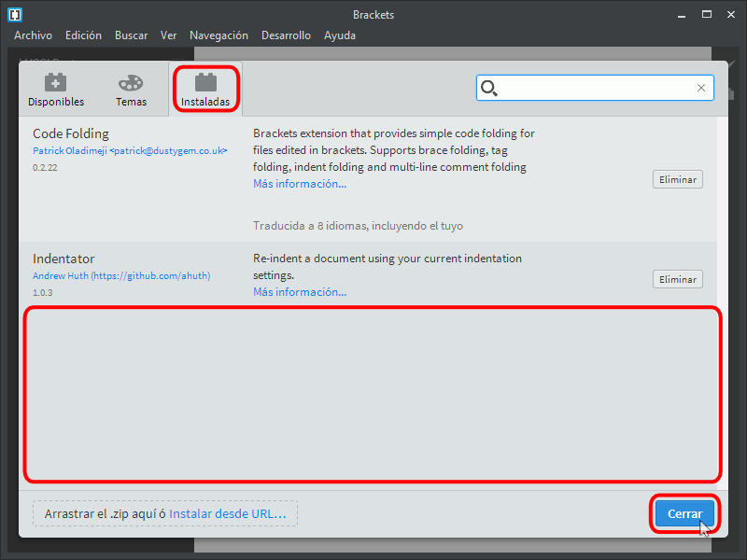Open the Desarrollo menu
The width and height of the screenshot is (747, 560).
(x=286, y=35)
